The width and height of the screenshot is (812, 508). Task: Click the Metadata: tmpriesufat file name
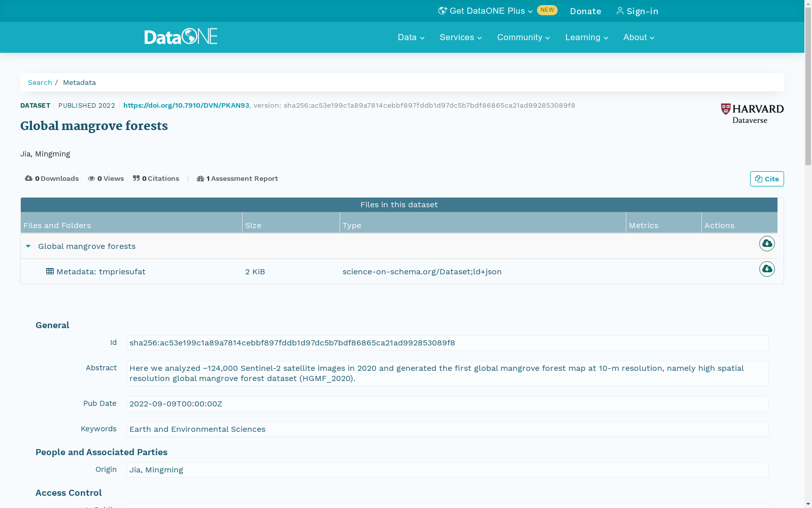tap(101, 272)
